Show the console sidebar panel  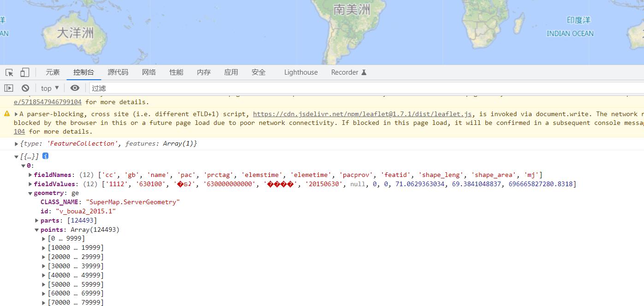9,88
